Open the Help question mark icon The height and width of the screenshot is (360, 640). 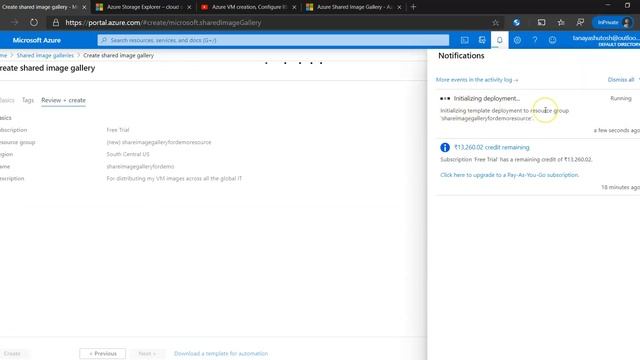tap(535, 40)
